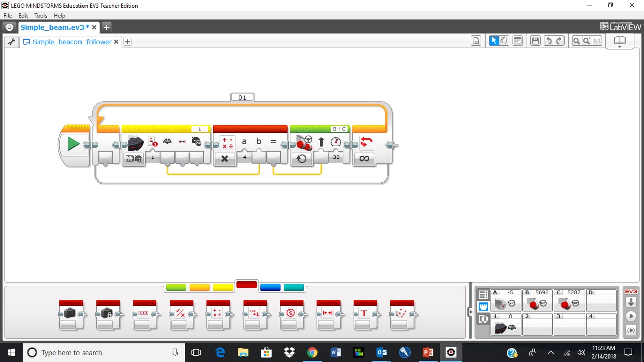This screenshot has width=644, height=362.
Task: Add a new program tab
Action: click(x=128, y=42)
